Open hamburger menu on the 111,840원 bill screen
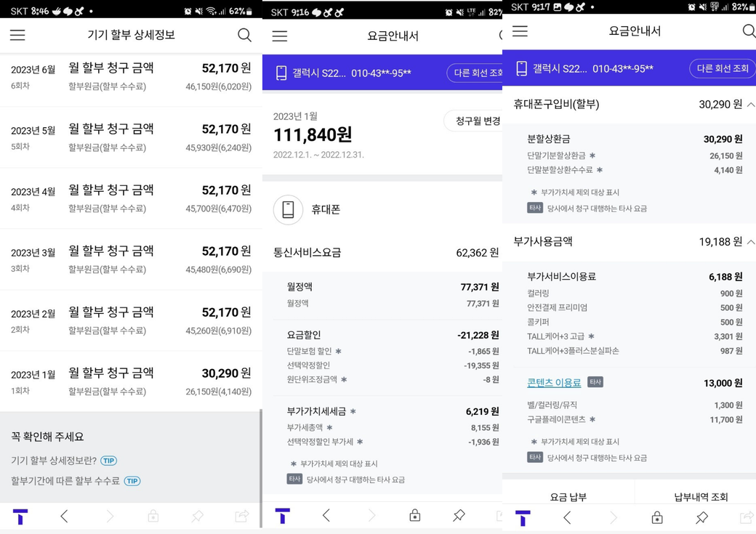 (280, 36)
